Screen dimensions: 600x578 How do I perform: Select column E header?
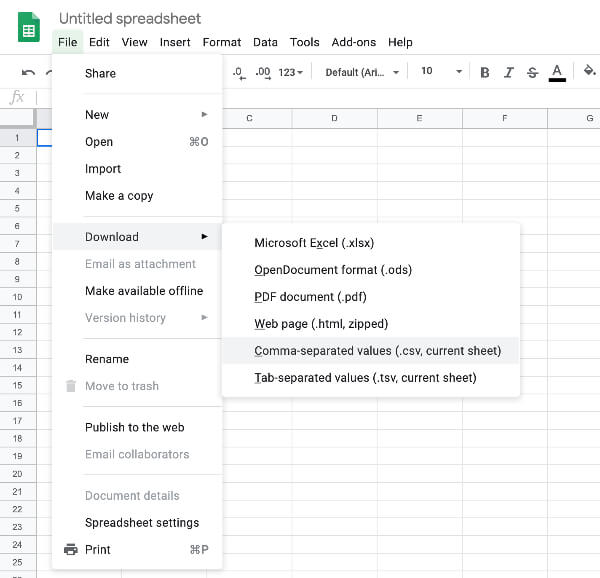coord(419,118)
